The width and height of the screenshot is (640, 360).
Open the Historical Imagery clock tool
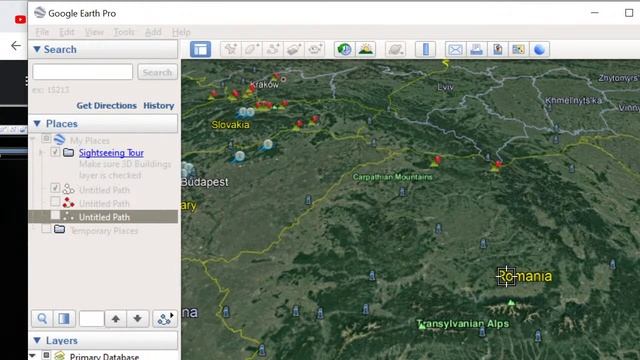coord(344,49)
